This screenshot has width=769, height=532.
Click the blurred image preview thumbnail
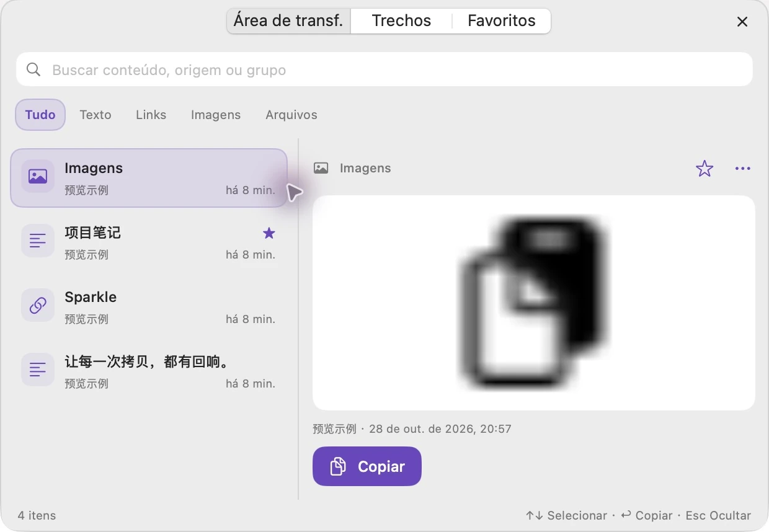pos(534,303)
